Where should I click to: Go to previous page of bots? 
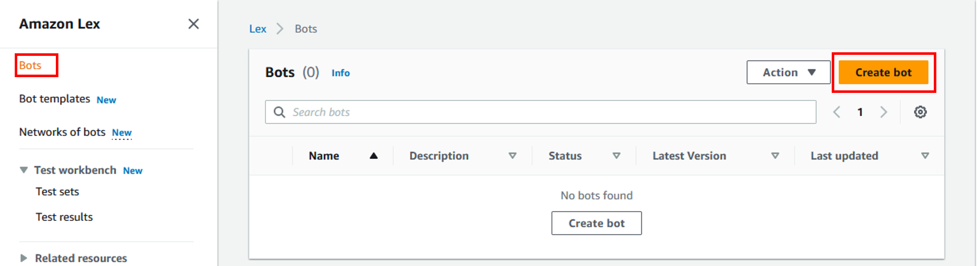(x=837, y=112)
